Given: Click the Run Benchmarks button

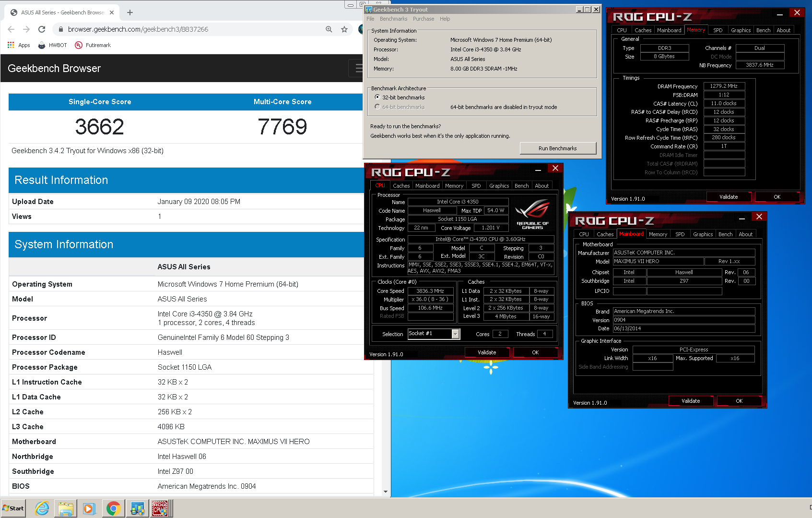Looking at the screenshot, I should (x=558, y=148).
